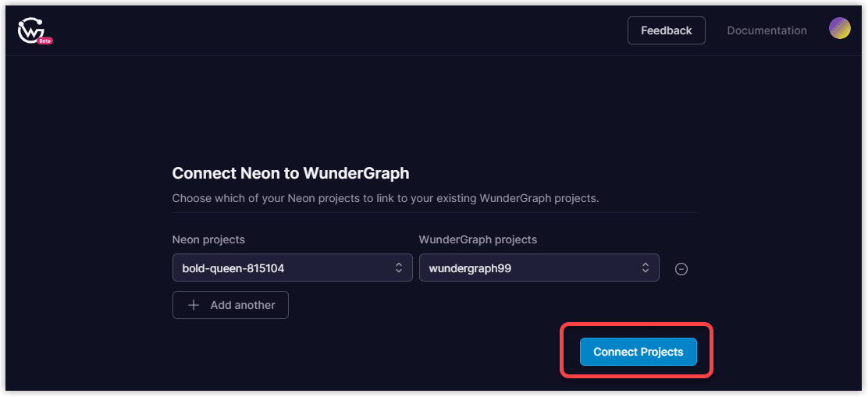Viewport: 868px width, 397px height.
Task: Click the plus icon beside Add another
Action: coord(194,305)
